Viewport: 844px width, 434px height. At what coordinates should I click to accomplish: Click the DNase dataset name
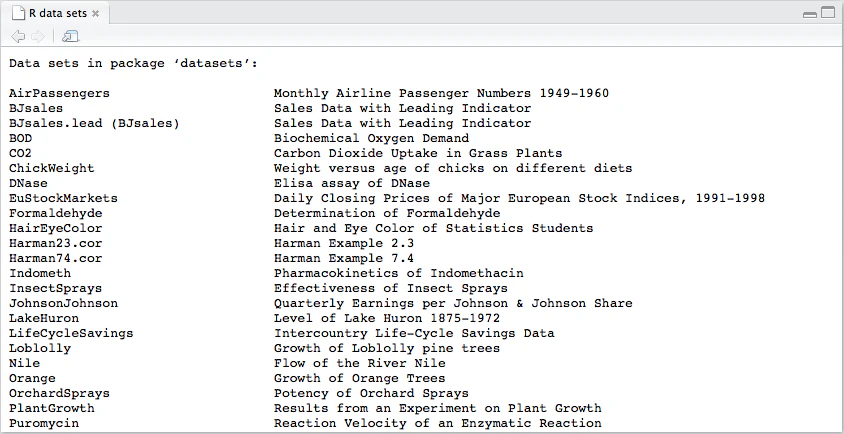click(28, 183)
